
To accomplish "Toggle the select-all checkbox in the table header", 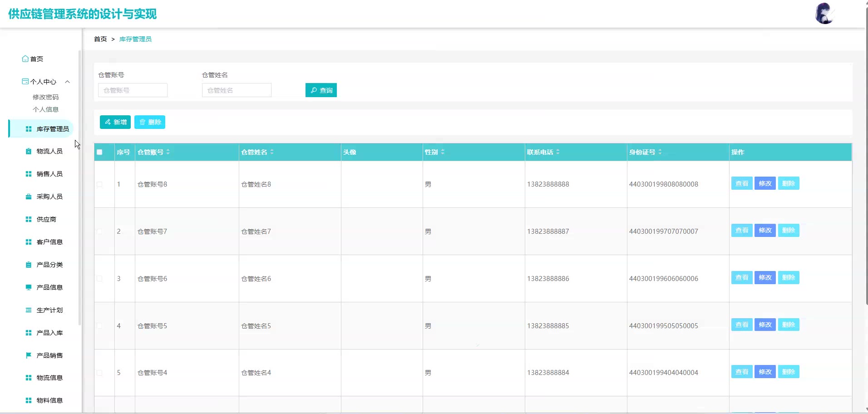I will point(100,152).
